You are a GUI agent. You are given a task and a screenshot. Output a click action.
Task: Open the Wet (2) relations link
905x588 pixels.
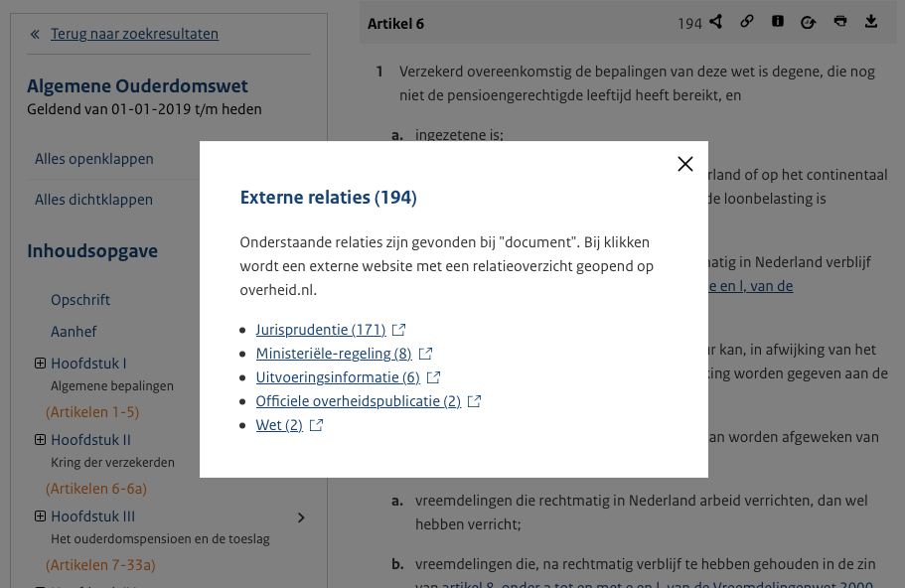click(279, 425)
